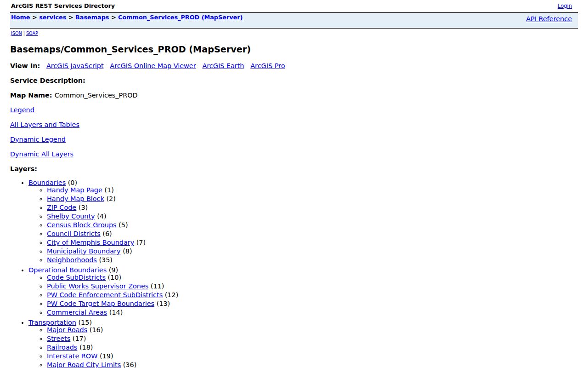Open the Handy Map Block layer

coord(75,199)
